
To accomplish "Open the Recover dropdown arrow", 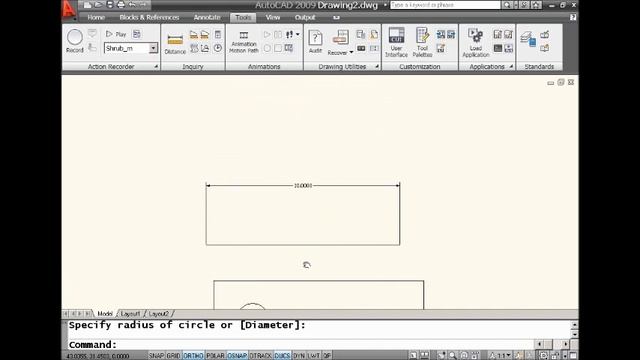I will coord(351,53).
